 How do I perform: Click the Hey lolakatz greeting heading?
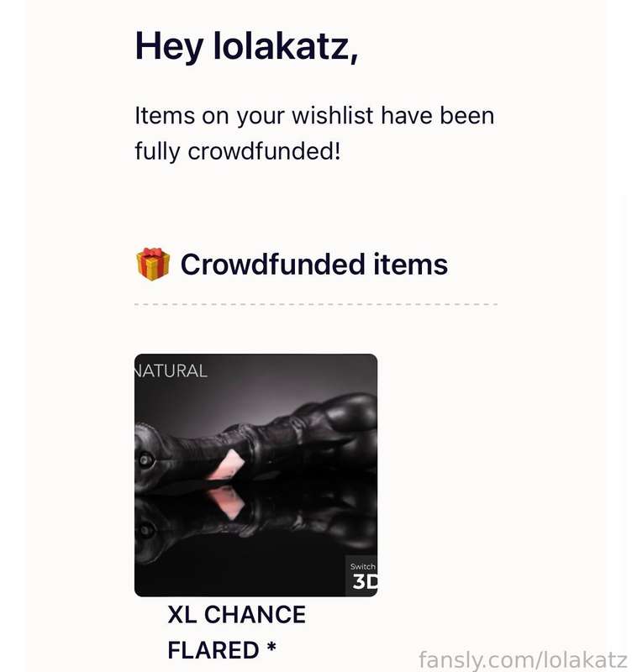point(246,45)
